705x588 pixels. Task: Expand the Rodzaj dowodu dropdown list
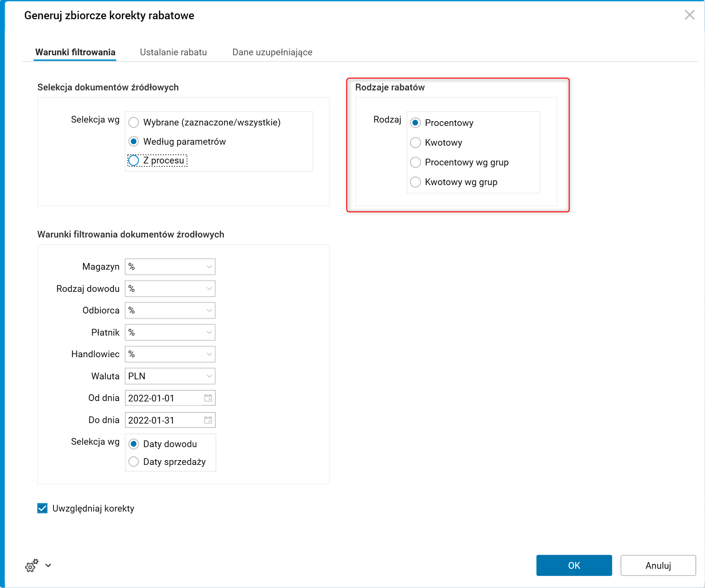[x=209, y=289]
